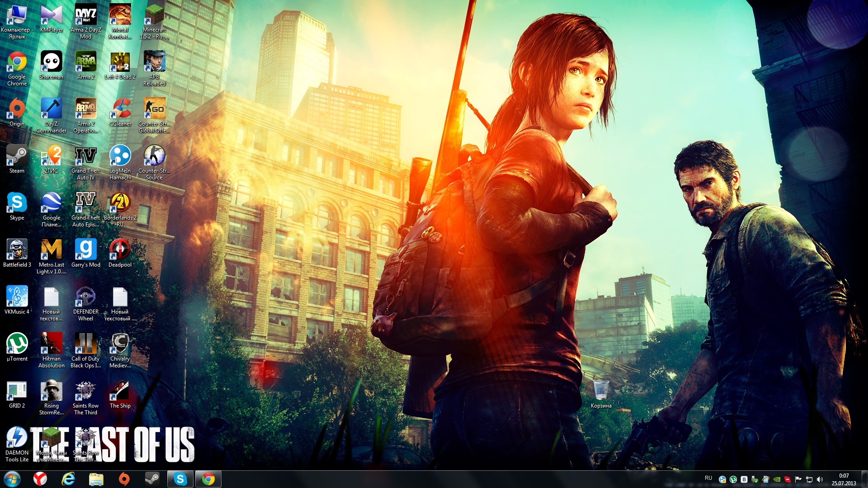Click the Skype desktop icon
The height and width of the screenshot is (488, 868).
[x=17, y=206]
